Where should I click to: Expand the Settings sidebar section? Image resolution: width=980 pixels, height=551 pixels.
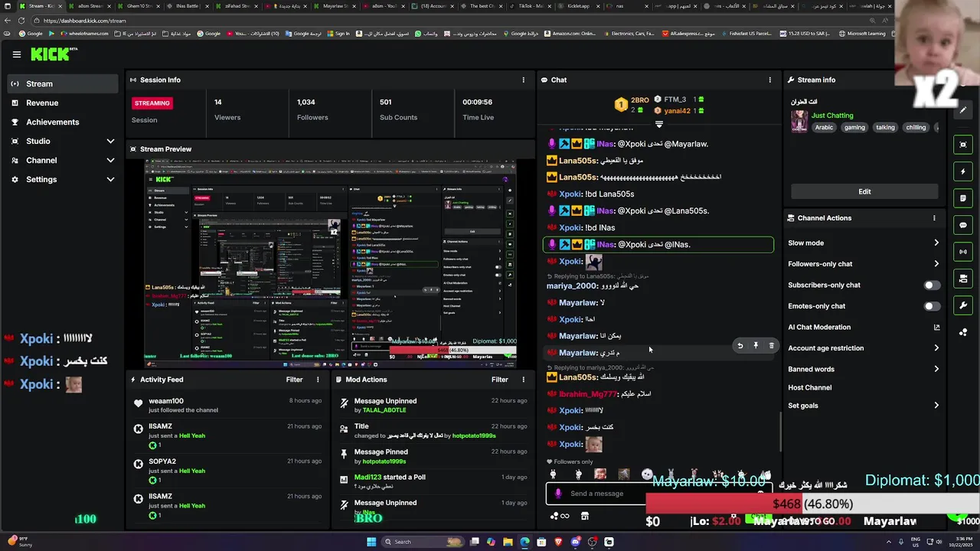click(x=63, y=179)
